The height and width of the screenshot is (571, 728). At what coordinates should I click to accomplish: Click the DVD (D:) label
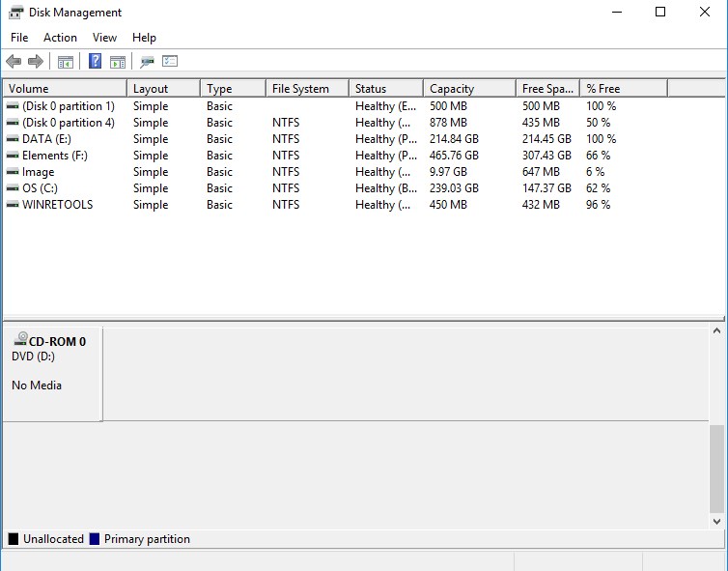pyautogui.click(x=33, y=357)
